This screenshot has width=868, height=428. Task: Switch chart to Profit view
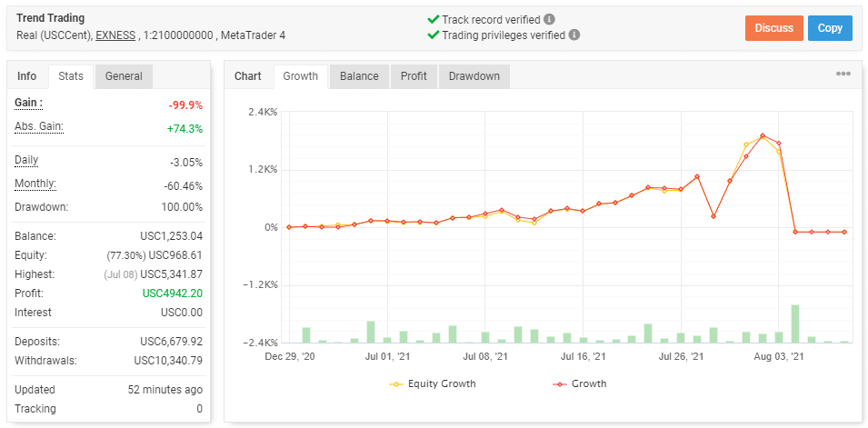click(x=414, y=76)
